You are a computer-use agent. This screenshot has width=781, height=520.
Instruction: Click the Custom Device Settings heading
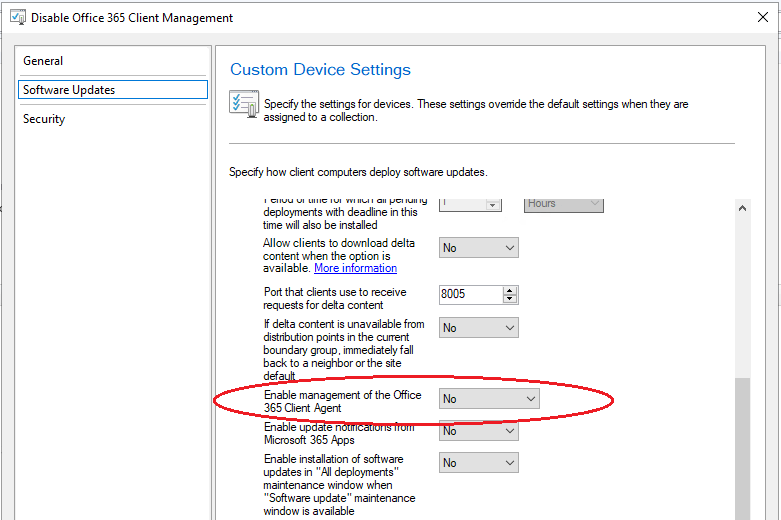coord(320,69)
